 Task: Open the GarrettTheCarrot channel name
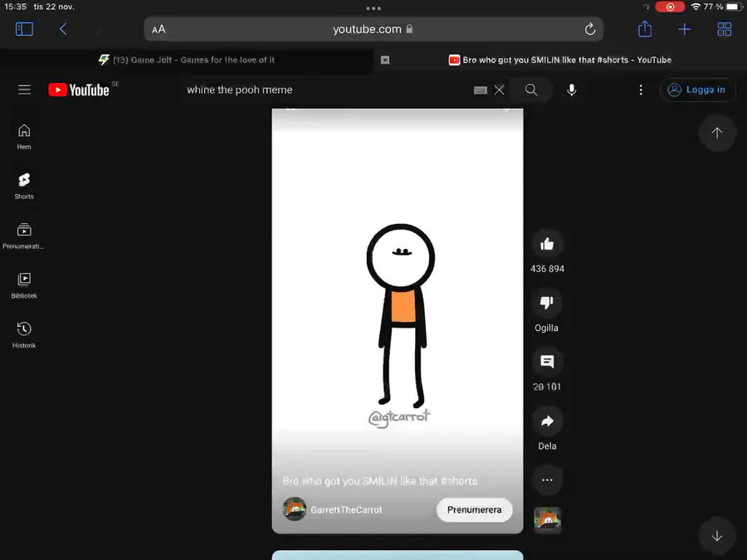tap(346, 510)
